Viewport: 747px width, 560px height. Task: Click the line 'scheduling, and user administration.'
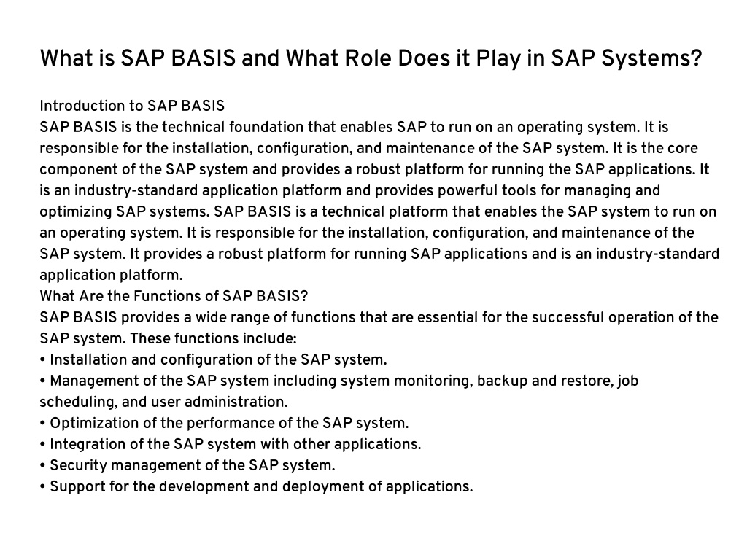(164, 402)
